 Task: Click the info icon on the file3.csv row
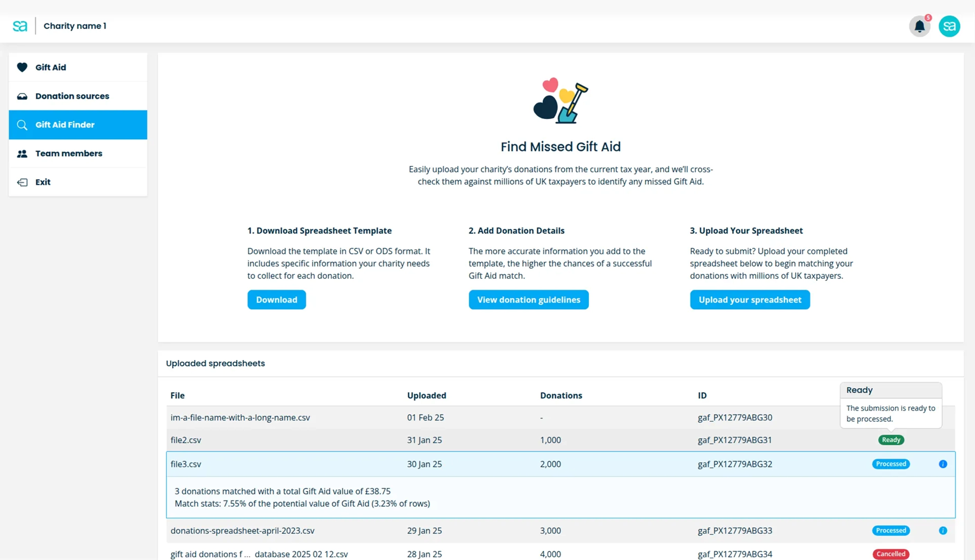point(943,464)
